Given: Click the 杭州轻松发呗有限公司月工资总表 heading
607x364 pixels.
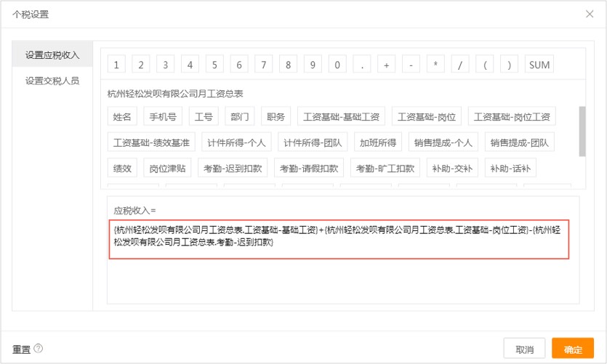Looking at the screenshot, I should click(x=175, y=93).
